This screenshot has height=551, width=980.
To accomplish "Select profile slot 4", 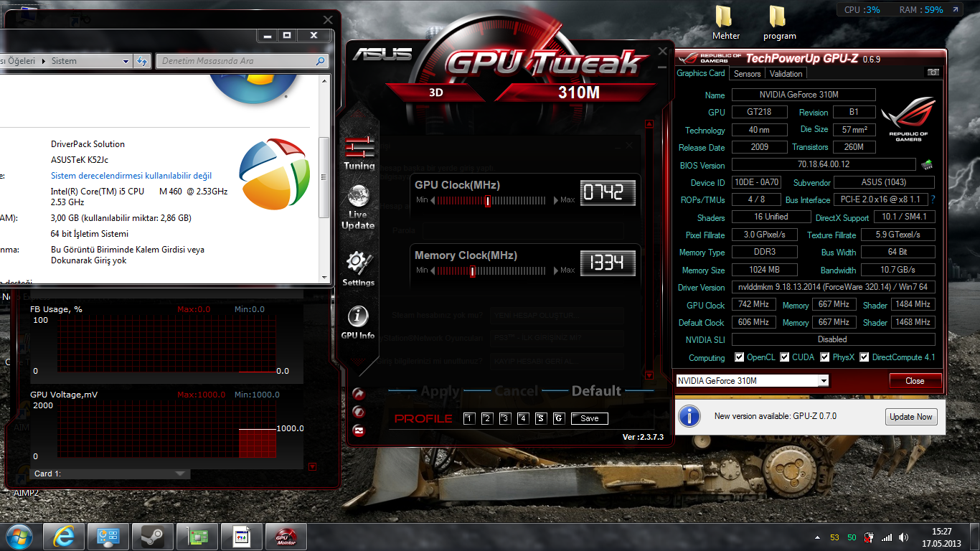I will click(x=523, y=418).
